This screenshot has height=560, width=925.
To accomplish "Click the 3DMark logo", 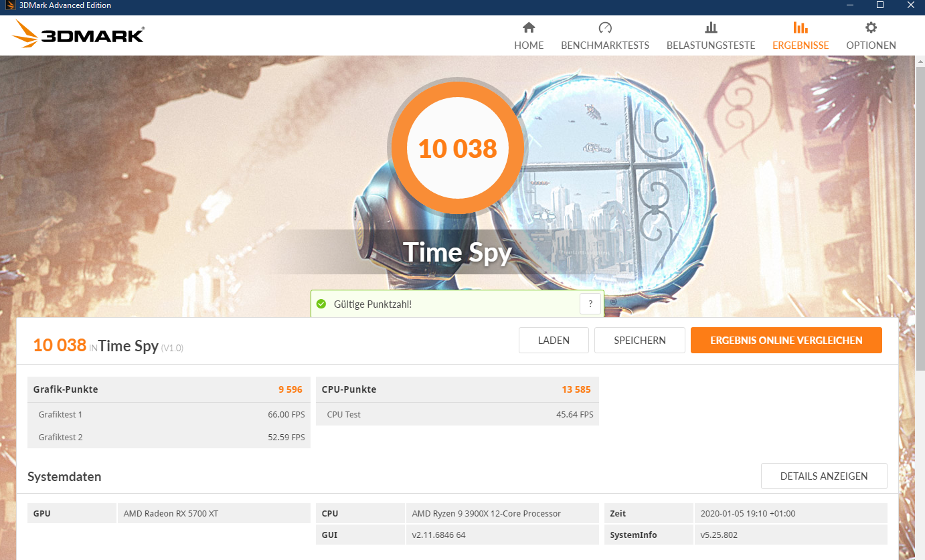I will 78,34.
